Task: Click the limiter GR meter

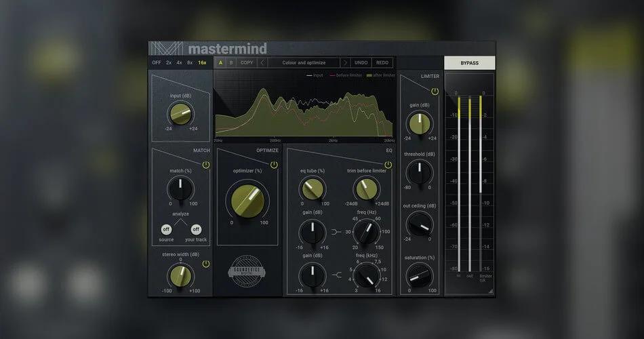Action: click(481, 184)
